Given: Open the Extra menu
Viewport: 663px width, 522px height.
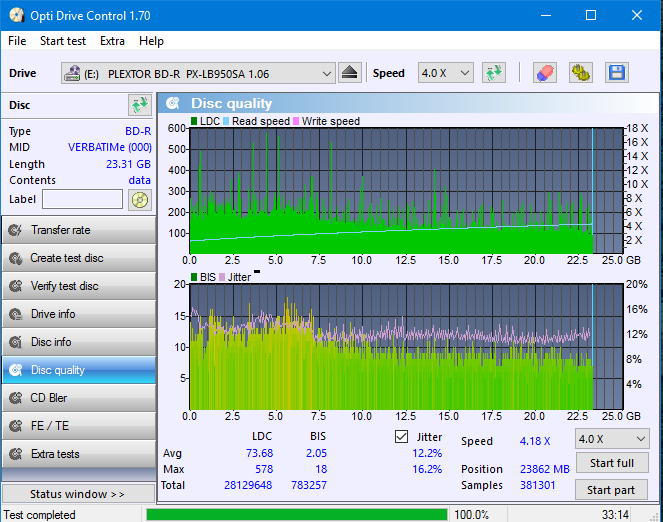Looking at the screenshot, I should [112, 41].
